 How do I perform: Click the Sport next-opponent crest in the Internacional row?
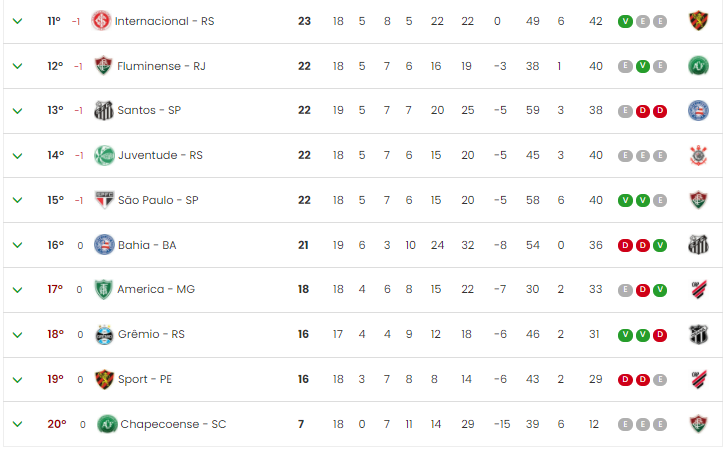tap(698, 21)
